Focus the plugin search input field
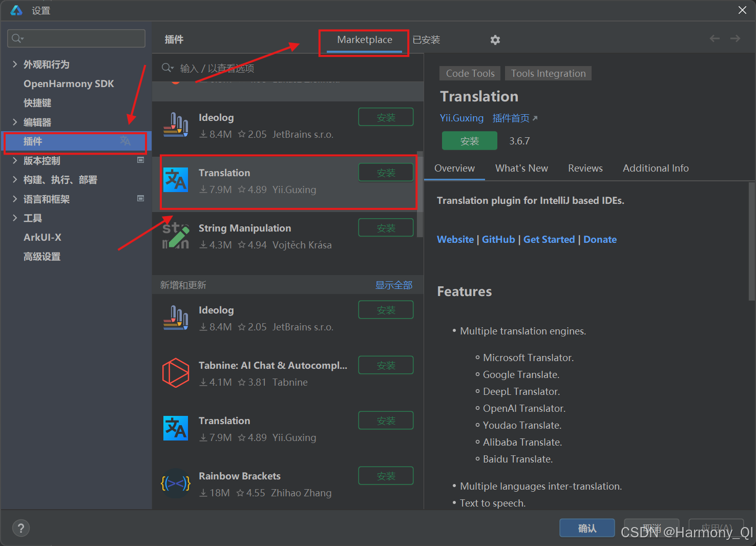 [288, 68]
